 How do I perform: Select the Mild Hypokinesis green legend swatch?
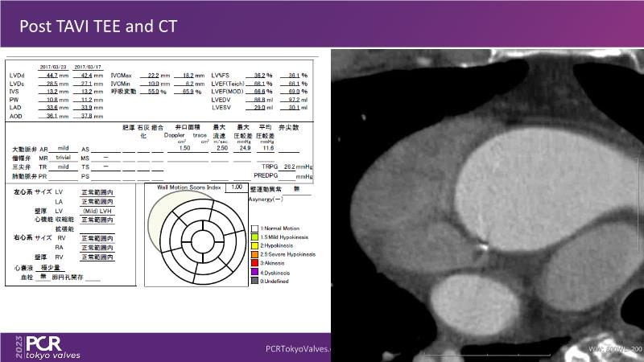[x=254, y=237]
